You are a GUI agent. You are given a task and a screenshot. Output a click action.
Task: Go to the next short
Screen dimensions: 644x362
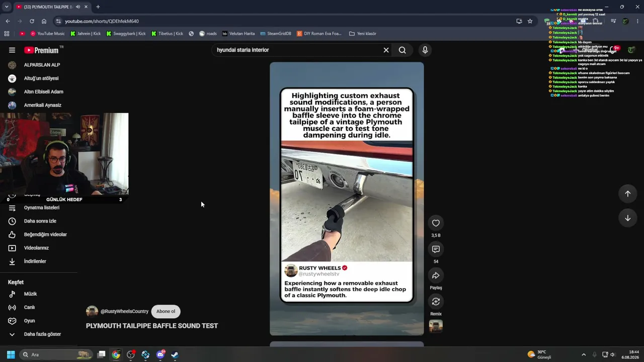coord(627,218)
